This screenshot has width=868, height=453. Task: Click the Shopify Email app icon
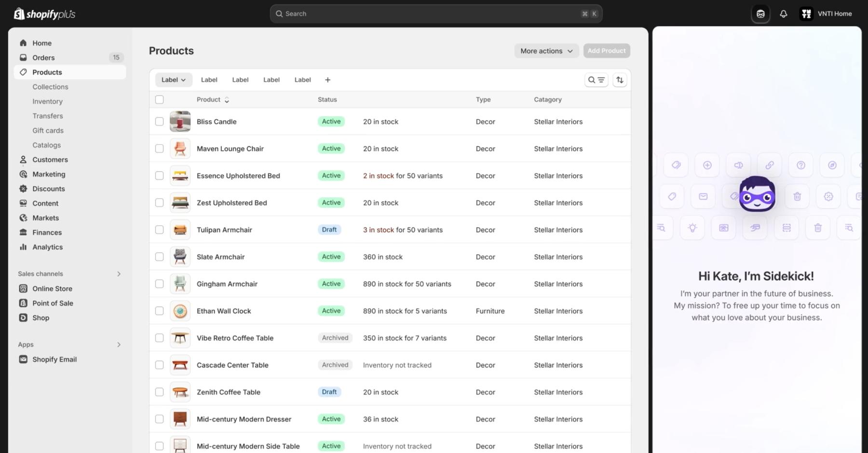[x=23, y=359]
